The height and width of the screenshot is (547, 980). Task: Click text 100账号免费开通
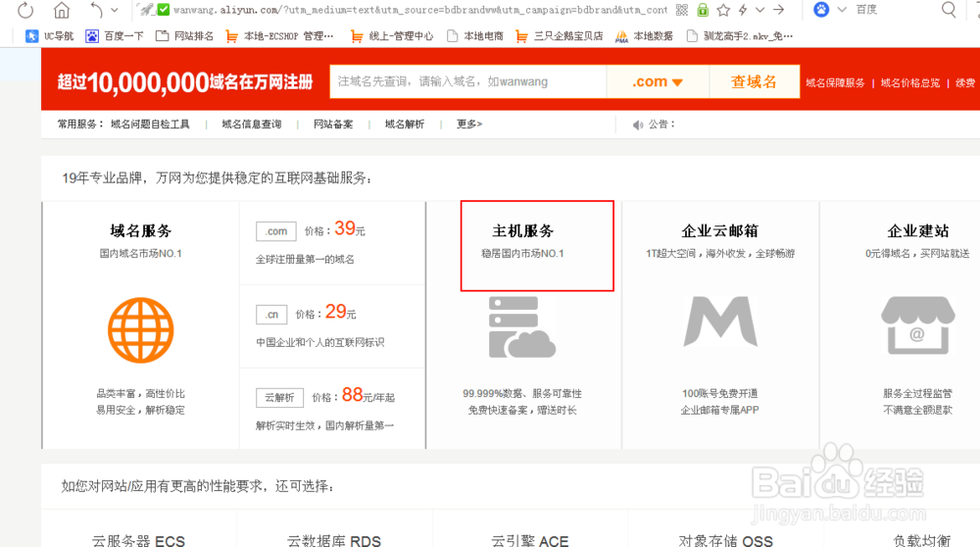point(720,394)
